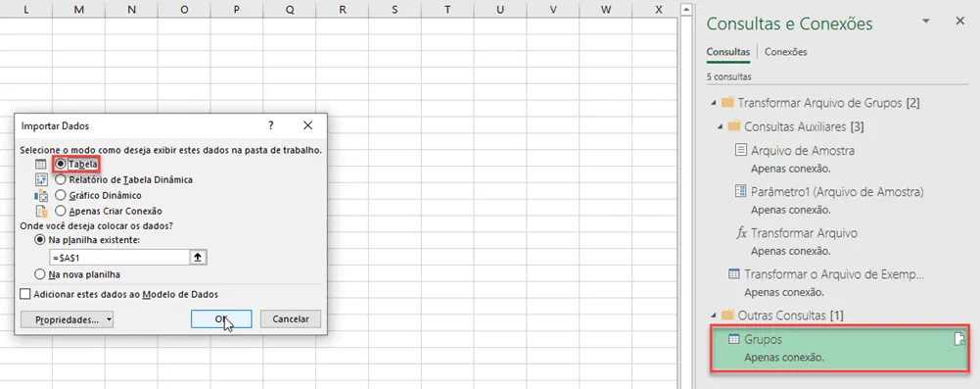Collapse the Transformar Arquivo de Grupos folder
Image resolution: width=980 pixels, height=389 pixels.
click(x=714, y=103)
